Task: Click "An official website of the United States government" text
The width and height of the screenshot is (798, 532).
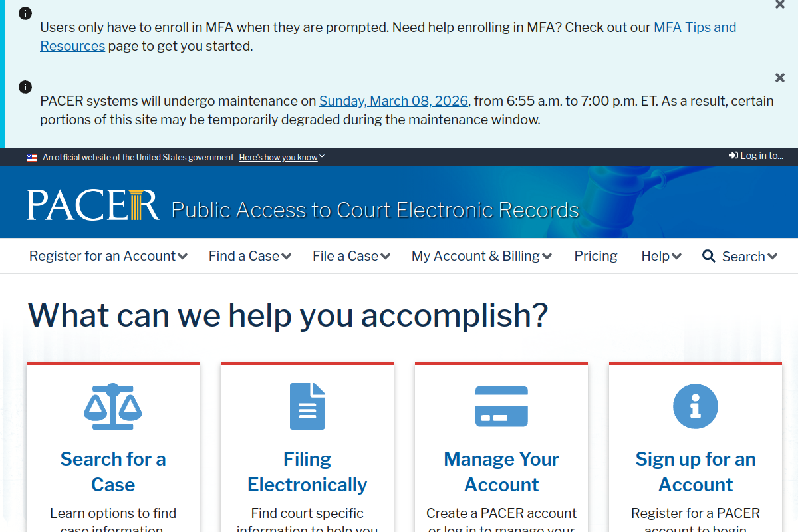Action: (x=138, y=158)
